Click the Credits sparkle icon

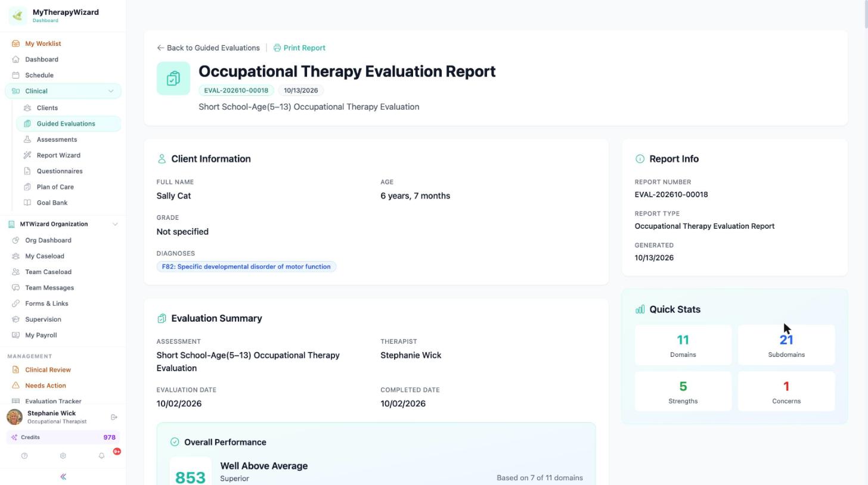tap(14, 437)
